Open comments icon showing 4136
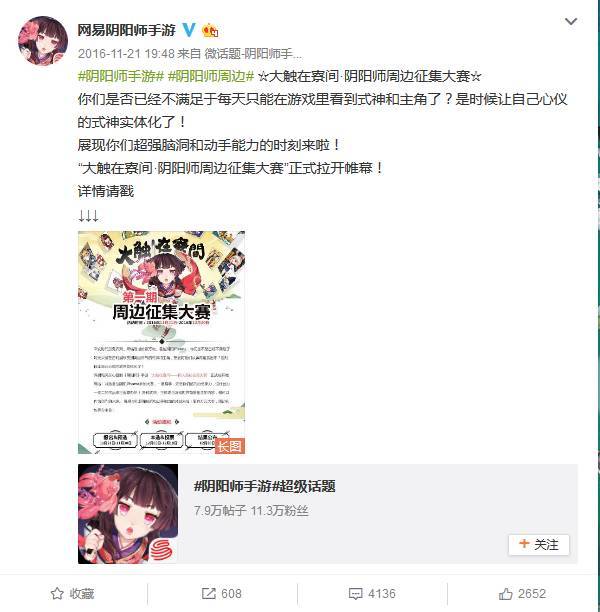 [x=355, y=594]
